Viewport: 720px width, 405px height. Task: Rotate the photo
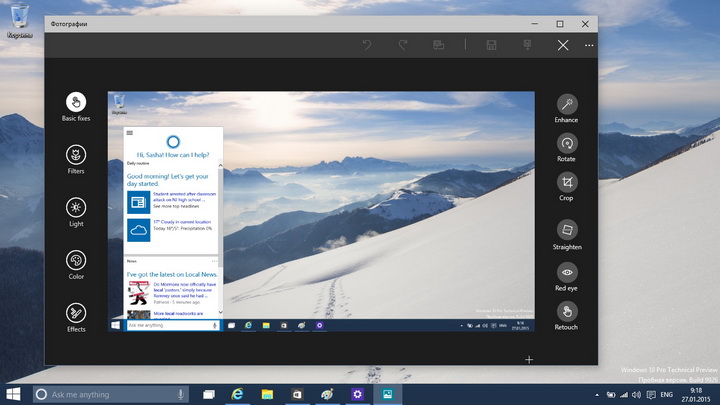point(566,143)
